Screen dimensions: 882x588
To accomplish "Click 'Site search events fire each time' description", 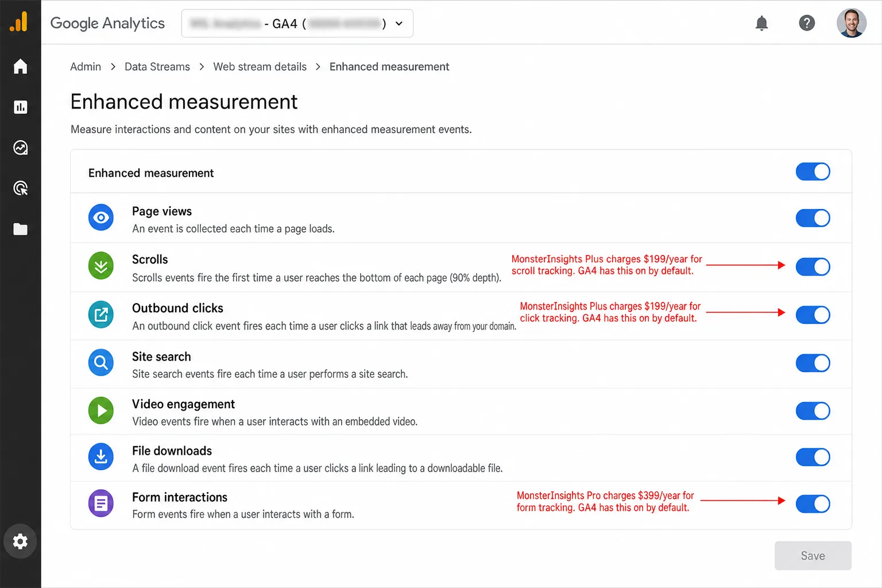I will [270, 374].
